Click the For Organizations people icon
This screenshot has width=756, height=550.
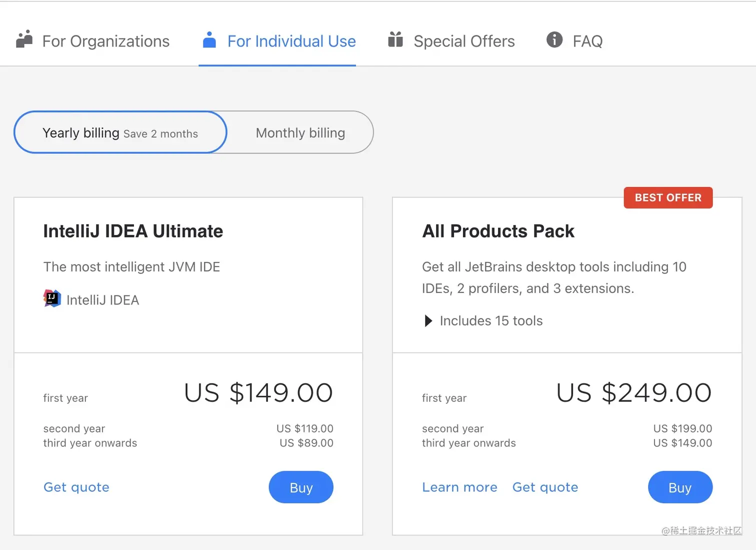[x=24, y=39]
